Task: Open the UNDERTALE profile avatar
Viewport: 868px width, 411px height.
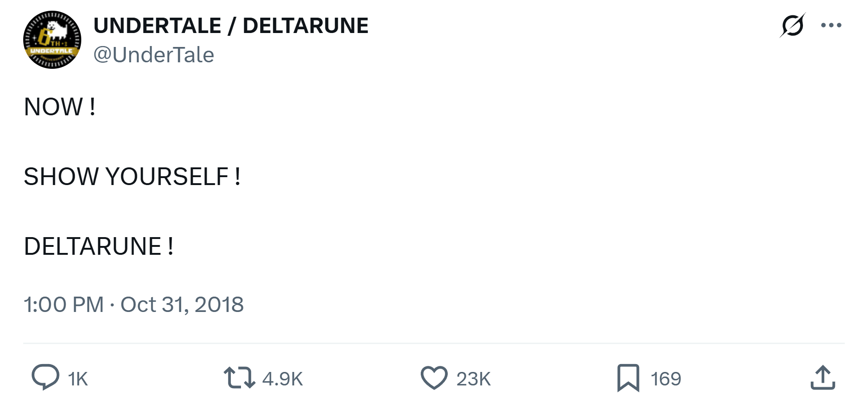Action: click(52, 39)
